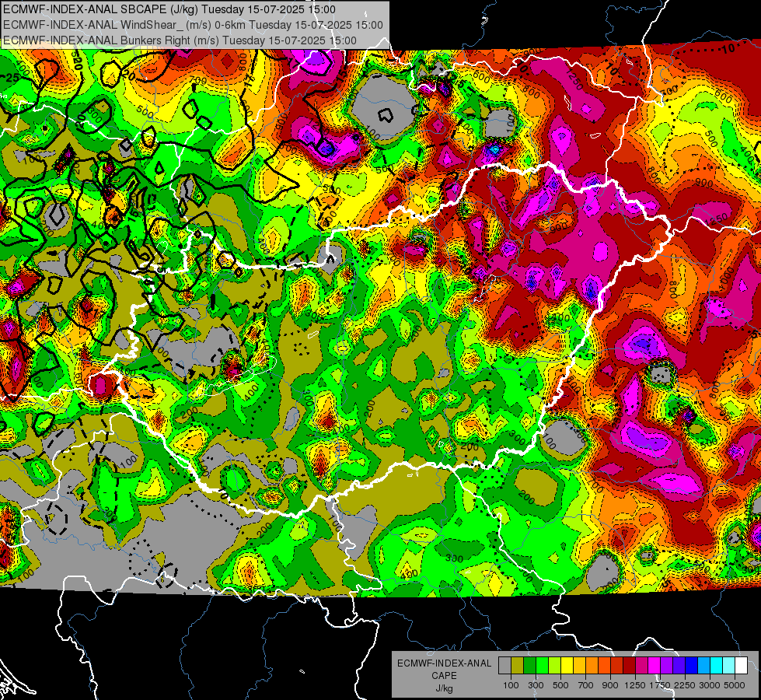761x700 pixels.
Task: Choose the orange legend swatch above 700
Action: [x=592, y=666]
